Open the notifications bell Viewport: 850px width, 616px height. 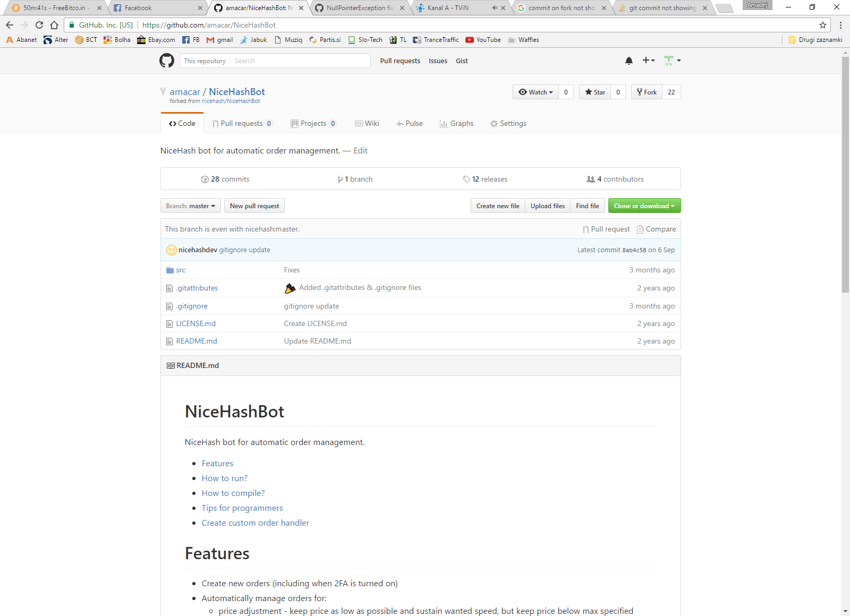(629, 61)
